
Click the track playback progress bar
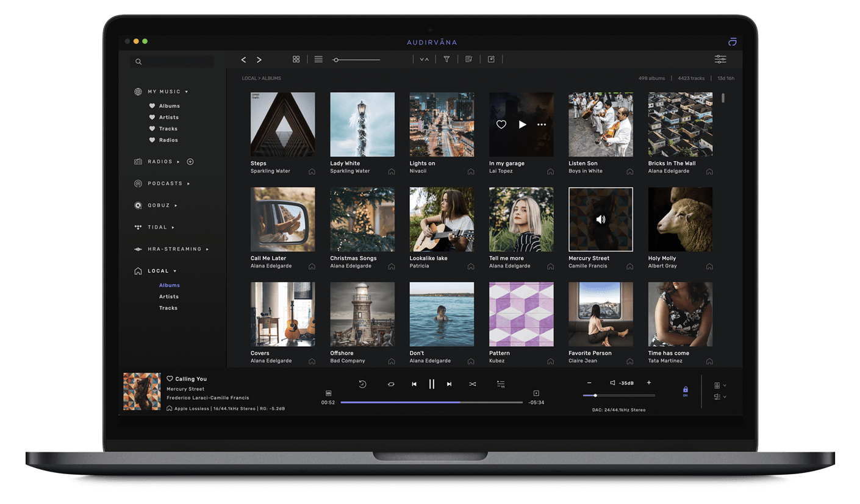pyautogui.click(x=431, y=402)
